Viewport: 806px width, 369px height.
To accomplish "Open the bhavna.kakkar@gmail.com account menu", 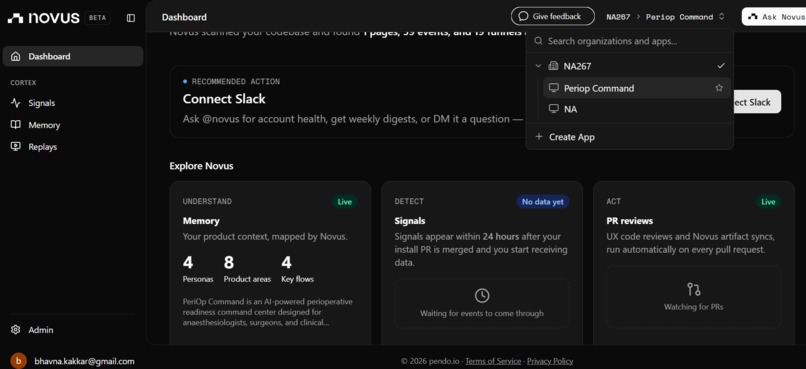I will point(72,361).
